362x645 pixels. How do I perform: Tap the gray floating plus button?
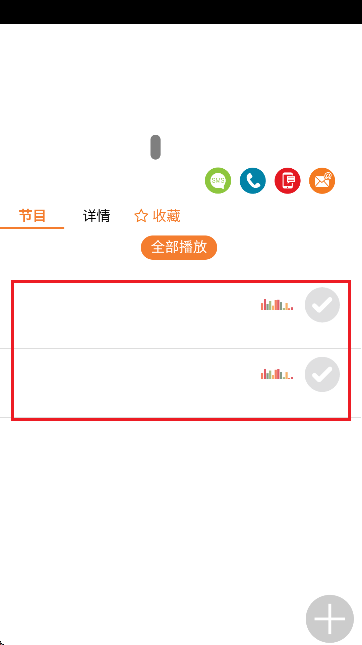click(x=330, y=619)
